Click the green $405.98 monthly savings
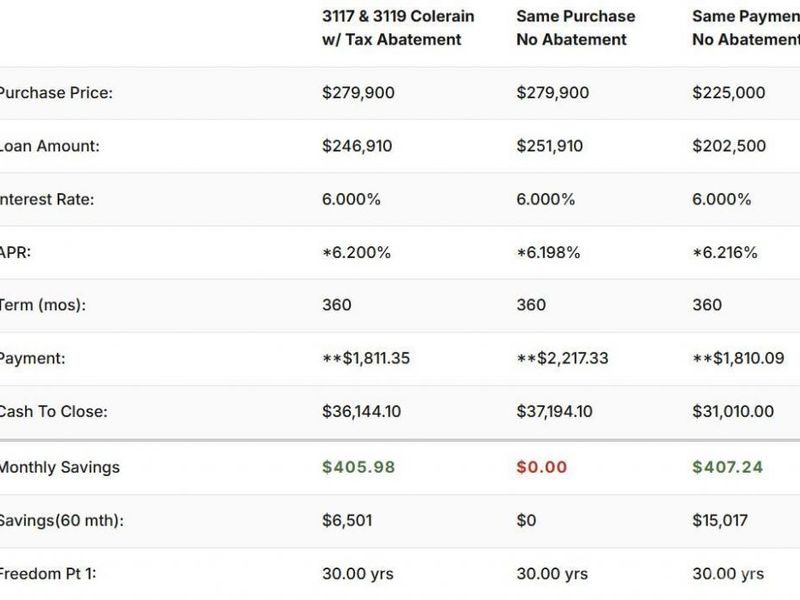This screenshot has width=800, height=600. click(x=358, y=467)
